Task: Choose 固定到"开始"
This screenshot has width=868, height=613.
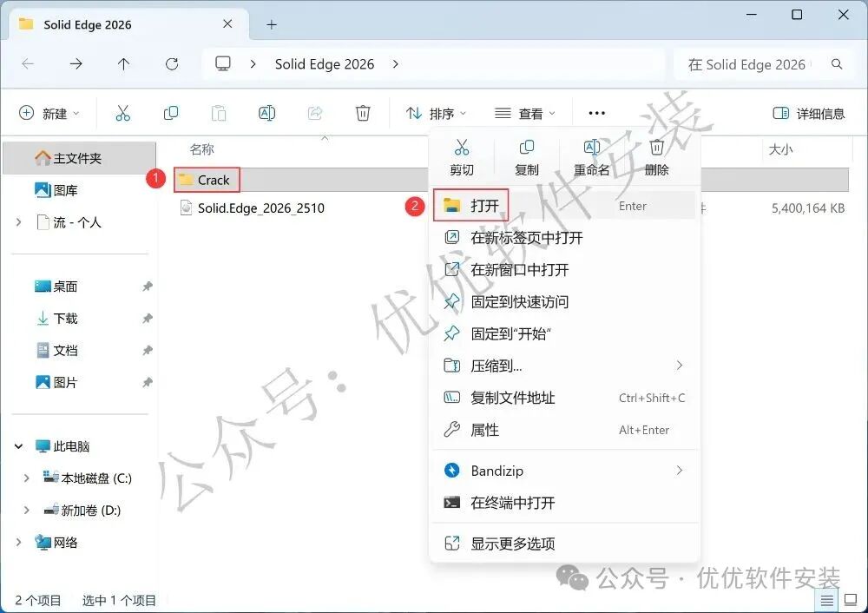Action: [565, 334]
